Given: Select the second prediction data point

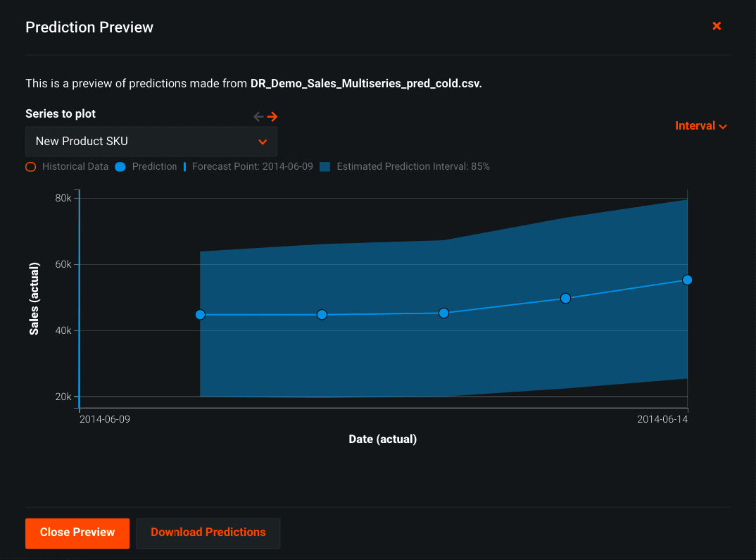Looking at the screenshot, I should pyautogui.click(x=322, y=315).
